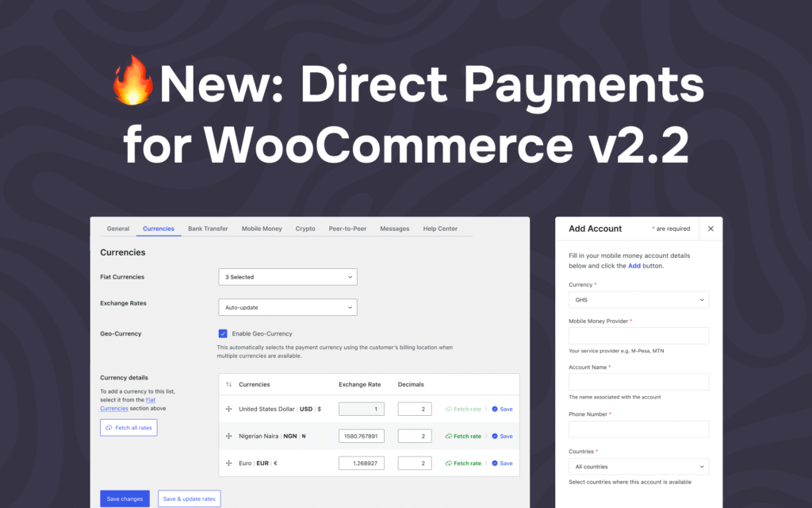The height and width of the screenshot is (508, 812).
Task: Click the sort arrows in Currencies header
Action: click(x=228, y=384)
